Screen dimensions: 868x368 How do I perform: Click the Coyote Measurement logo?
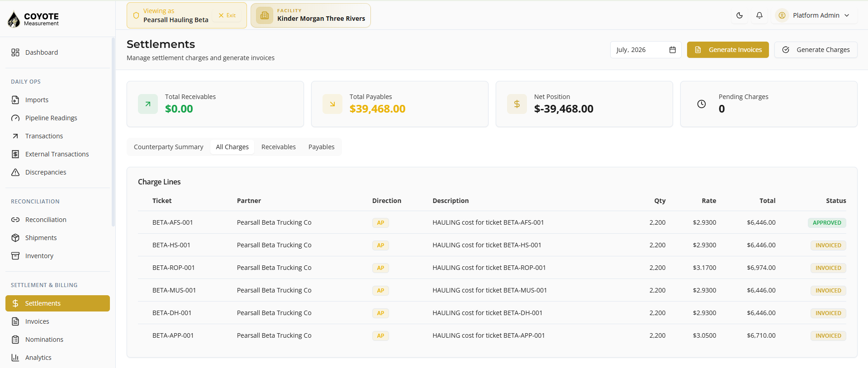33,19
